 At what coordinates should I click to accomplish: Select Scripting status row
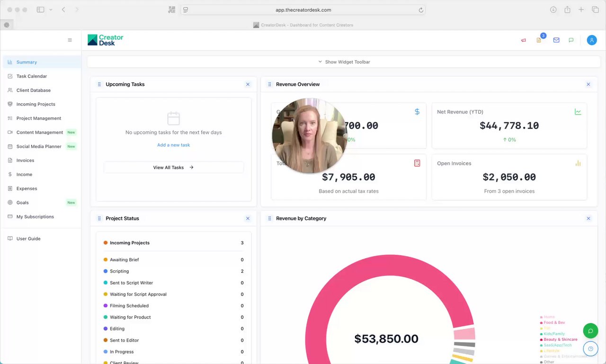[x=174, y=271]
